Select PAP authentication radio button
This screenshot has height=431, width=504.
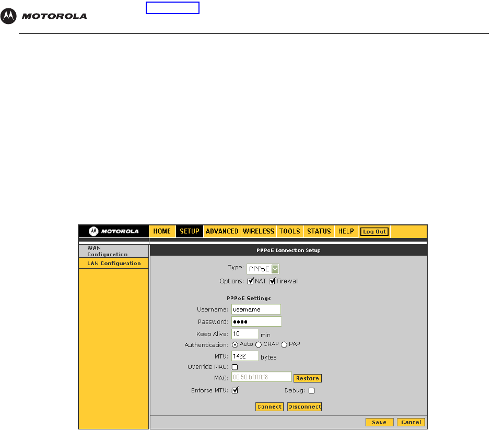point(284,344)
